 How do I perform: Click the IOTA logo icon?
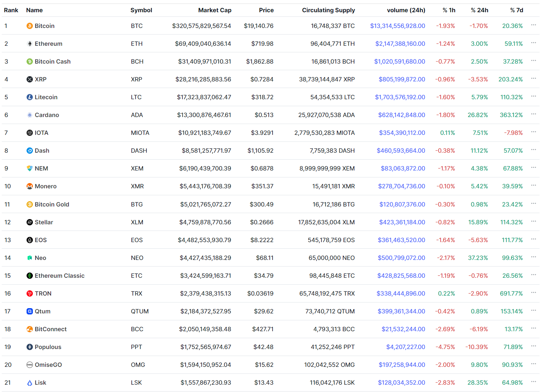(x=30, y=133)
